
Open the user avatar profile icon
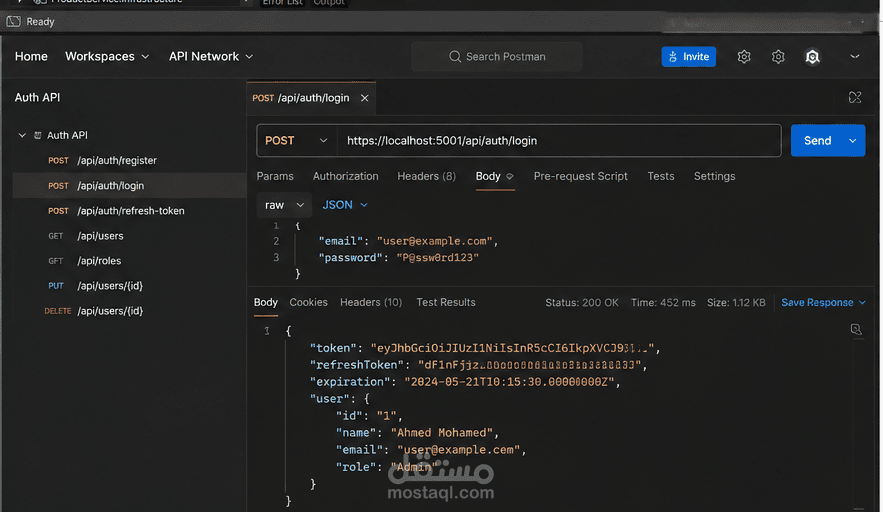pyautogui.click(x=812, y=56)
